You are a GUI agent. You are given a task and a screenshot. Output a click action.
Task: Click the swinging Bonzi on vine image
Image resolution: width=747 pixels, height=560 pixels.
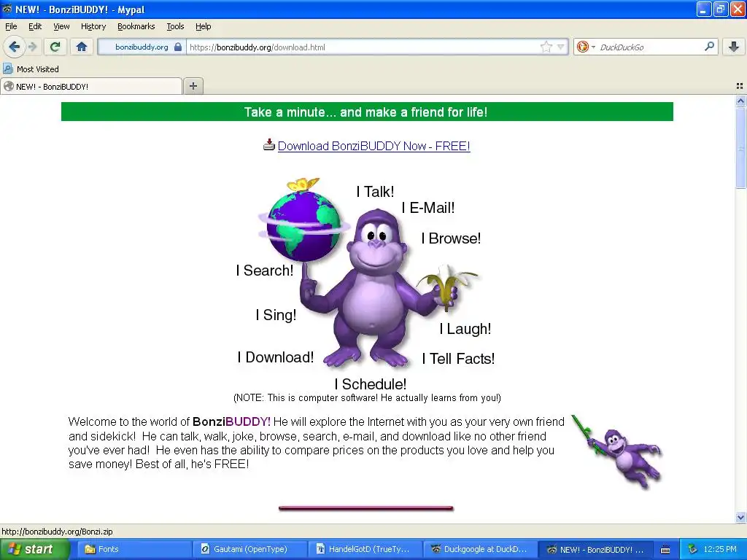point(619,451)
